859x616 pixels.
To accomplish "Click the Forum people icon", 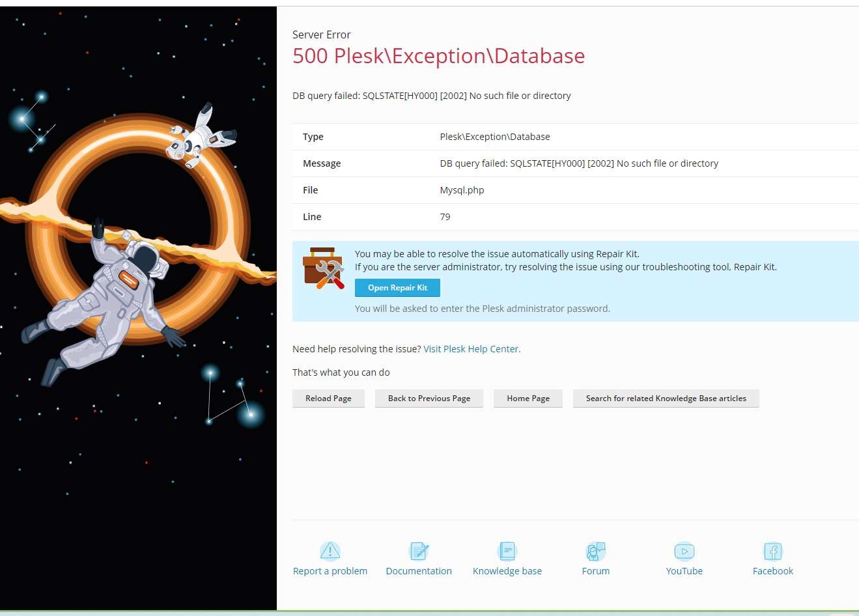I will tap(596, 551).
